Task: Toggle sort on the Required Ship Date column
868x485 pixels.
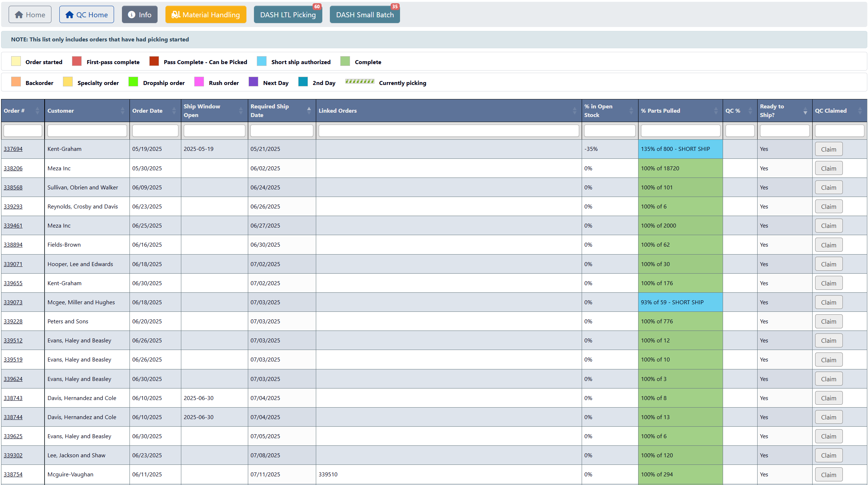Action: coord(309,111)
